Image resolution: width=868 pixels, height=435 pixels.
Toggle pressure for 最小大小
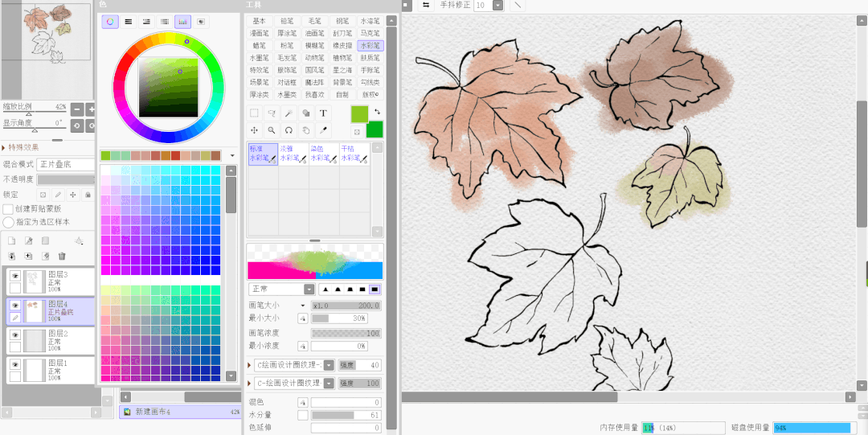click(303, 318)
